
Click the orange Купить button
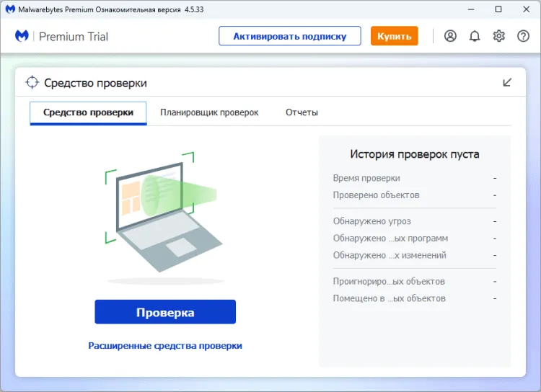point(395,36)
